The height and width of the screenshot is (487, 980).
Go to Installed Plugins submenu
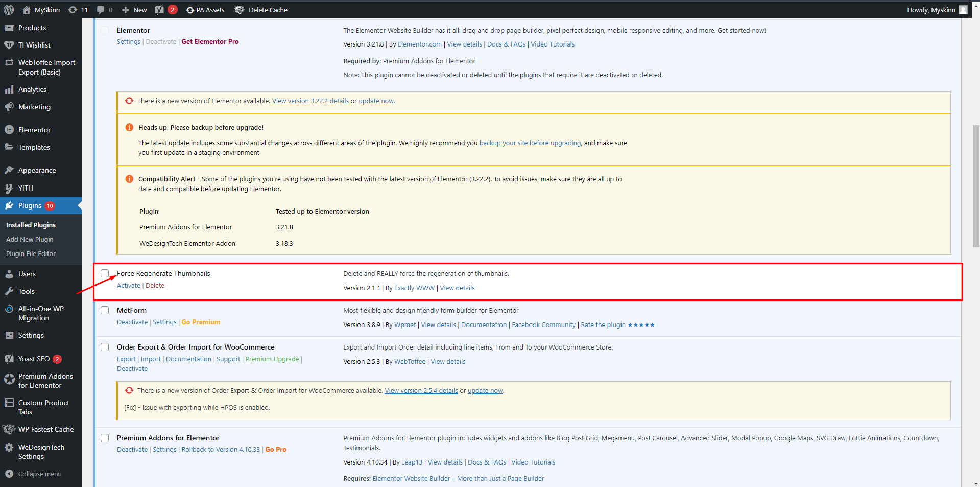pyautogui.click(x=31, y=225)
